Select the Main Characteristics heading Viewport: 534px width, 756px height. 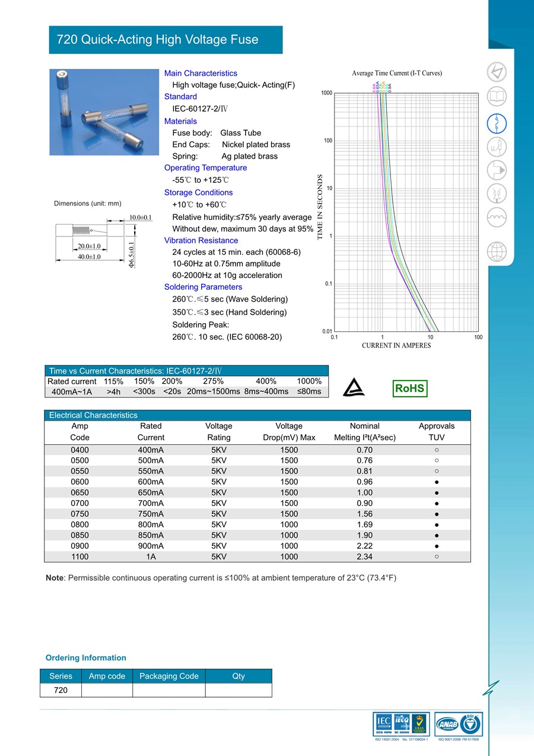pos(201,73)
